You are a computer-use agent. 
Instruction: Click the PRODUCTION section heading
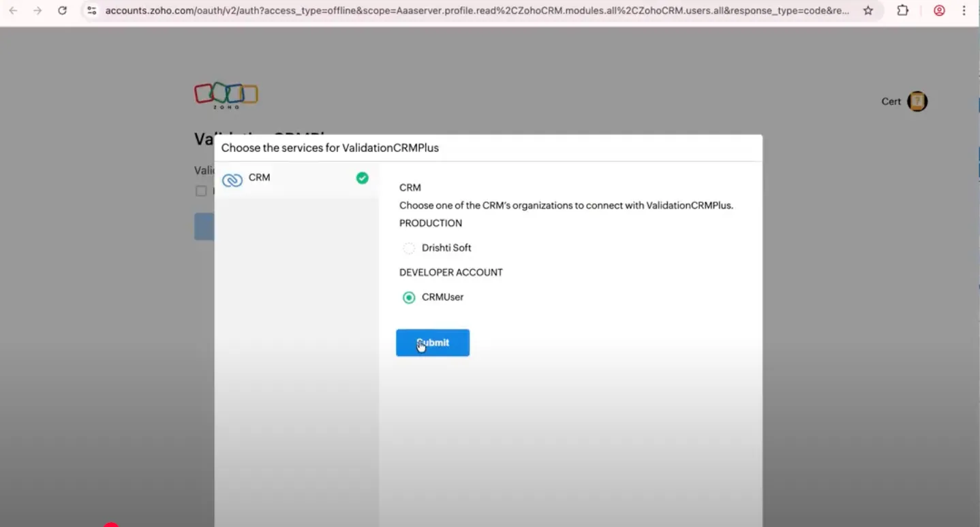tap(431, 223)
